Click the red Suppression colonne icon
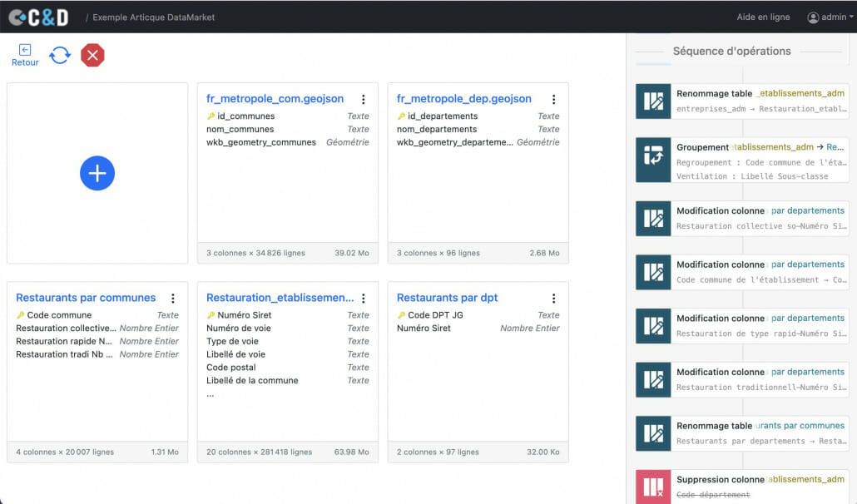Screen dimensions: 857x504 pos(653,487)
